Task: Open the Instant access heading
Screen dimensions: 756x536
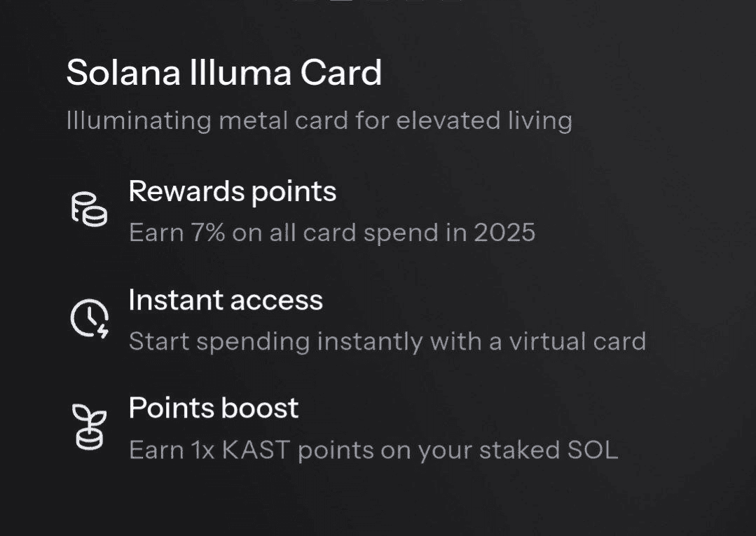Action: click(x=225, y=300)
